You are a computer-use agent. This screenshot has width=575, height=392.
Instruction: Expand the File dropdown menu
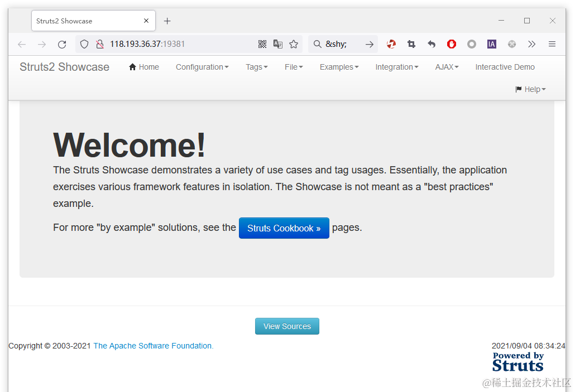294,67
